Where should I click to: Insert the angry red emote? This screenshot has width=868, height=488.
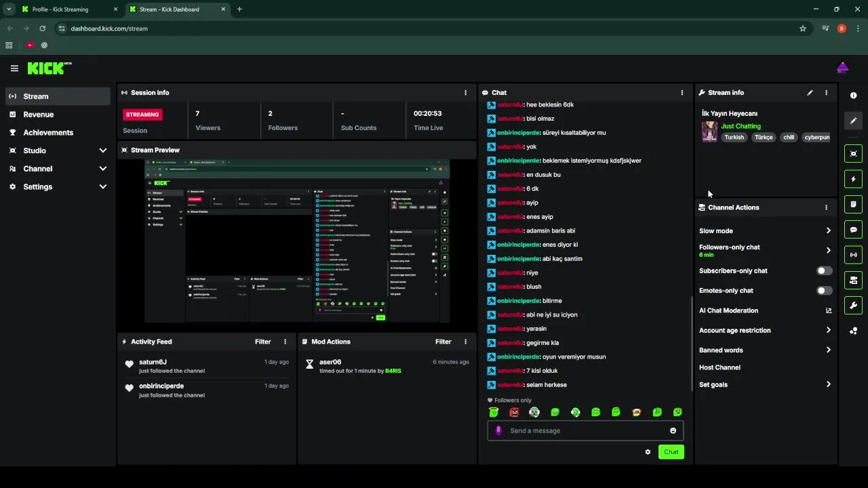click(x=514, y=412)
